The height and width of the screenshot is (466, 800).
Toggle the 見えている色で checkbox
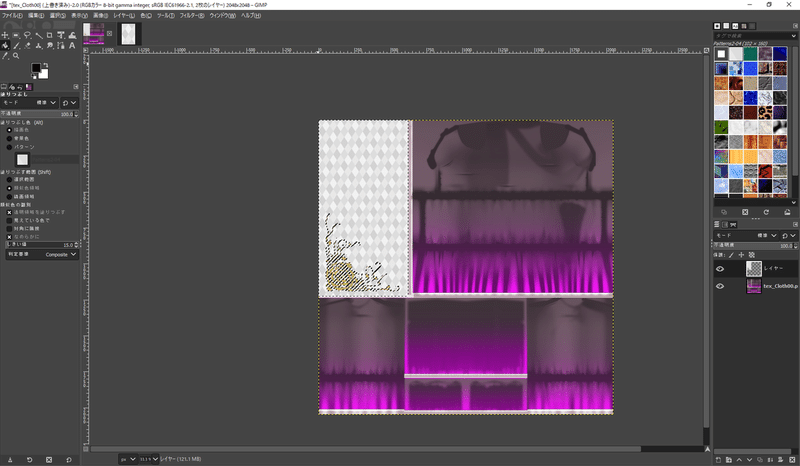click(x=10, y=220)
